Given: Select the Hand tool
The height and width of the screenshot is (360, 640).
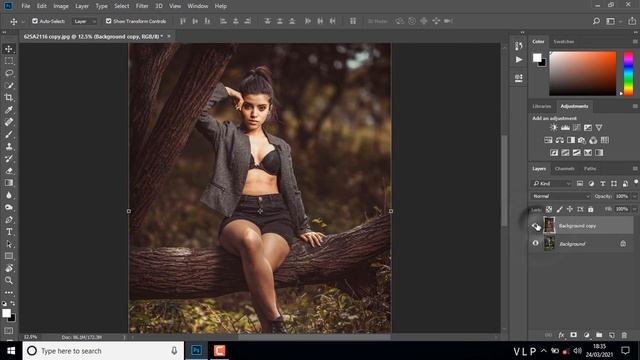Looking at the screenshot, I should [x=9, y=268].
